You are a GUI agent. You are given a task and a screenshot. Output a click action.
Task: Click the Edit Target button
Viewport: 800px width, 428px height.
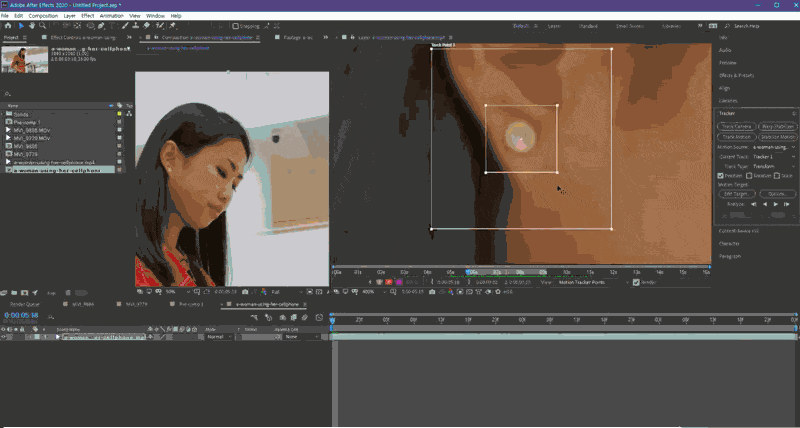tap(736, 194)
